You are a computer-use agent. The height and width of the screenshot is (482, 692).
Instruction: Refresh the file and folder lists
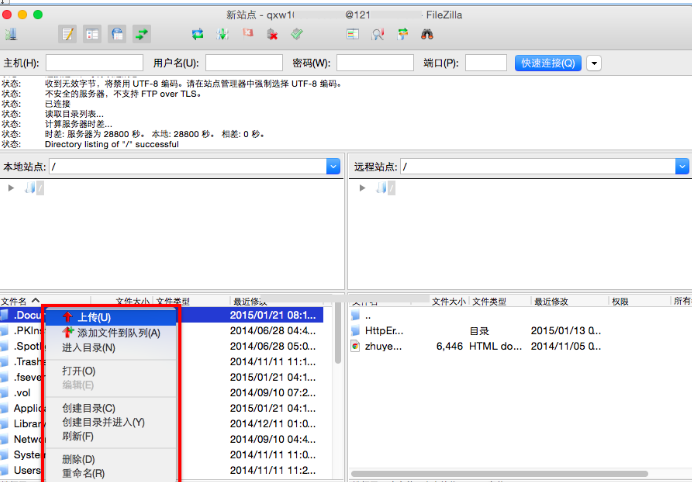[x=198, y=34]
